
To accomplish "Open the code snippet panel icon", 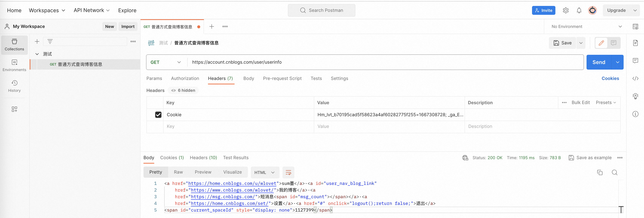I will tap(635, 78).
